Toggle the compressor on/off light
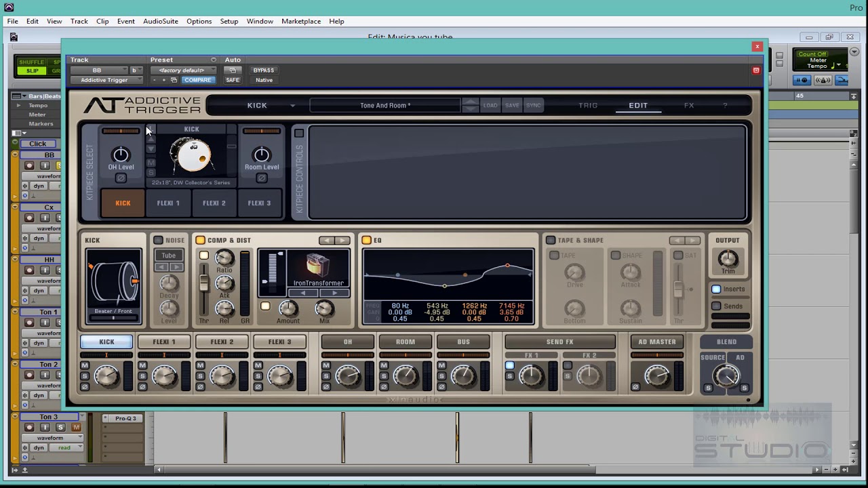The height and width of the screenshot is (488, 868). tap(203, 256)
